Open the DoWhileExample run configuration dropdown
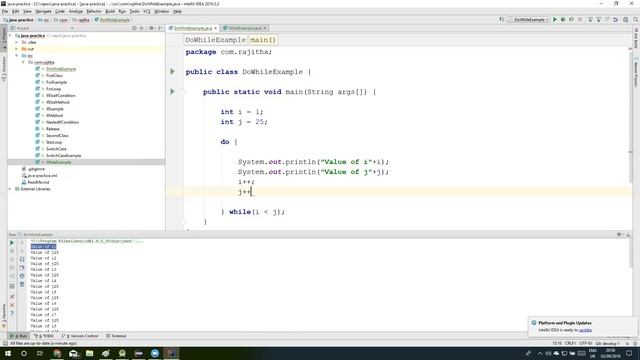 click(528, 19)
